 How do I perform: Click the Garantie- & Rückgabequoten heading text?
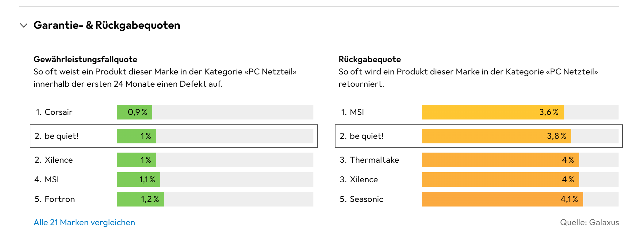tap(107, 25)
